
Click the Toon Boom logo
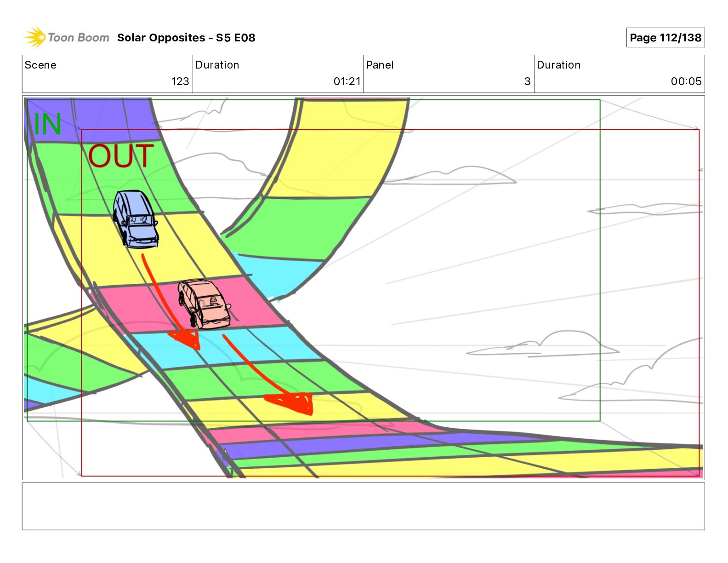[67, 37]
